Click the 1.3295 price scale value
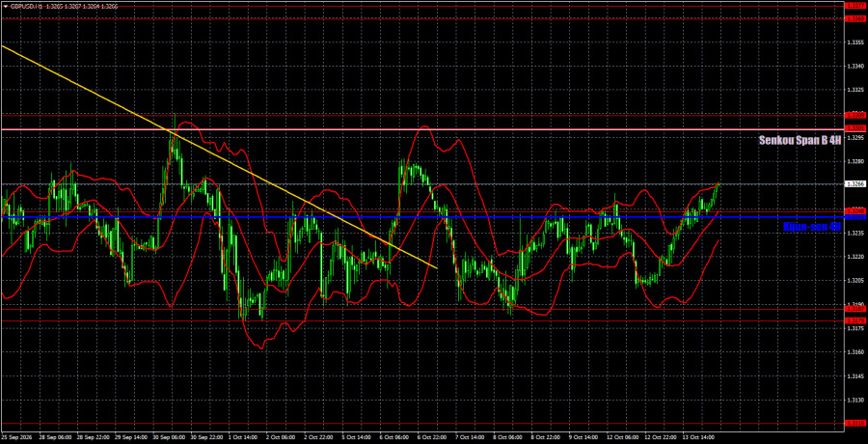868x444 pixels. pos(855,137)
